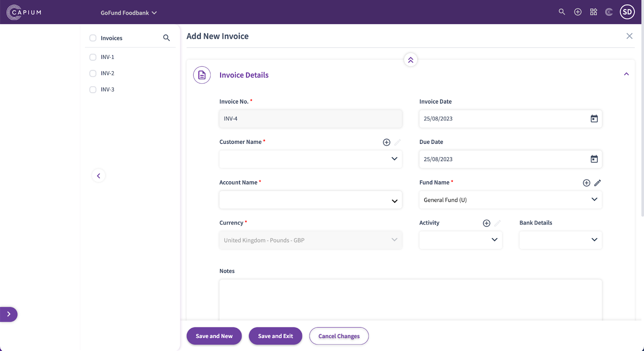
Task: Click the Invoice Details document icon
Action: pos(202,75)
